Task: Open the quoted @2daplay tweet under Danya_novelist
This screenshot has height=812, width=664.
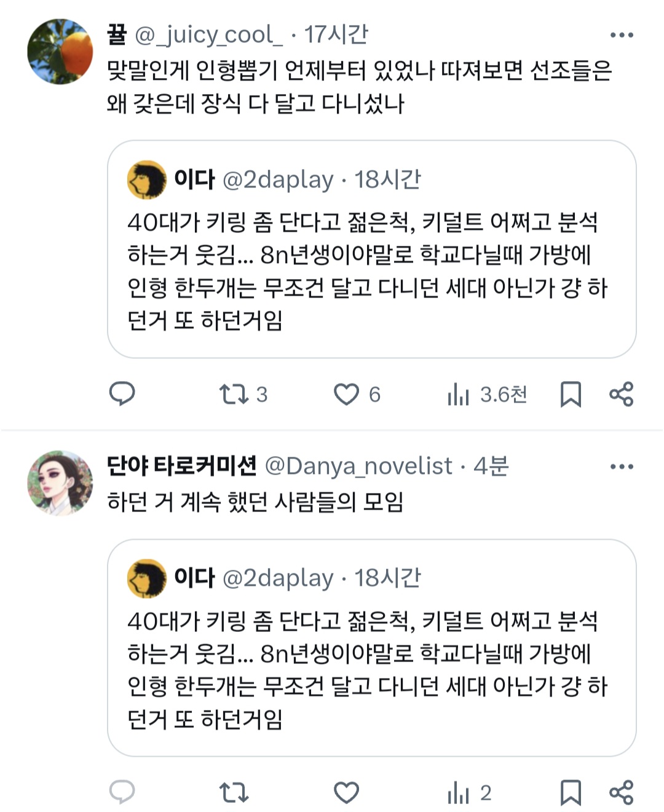Action: tap(371, 648)
